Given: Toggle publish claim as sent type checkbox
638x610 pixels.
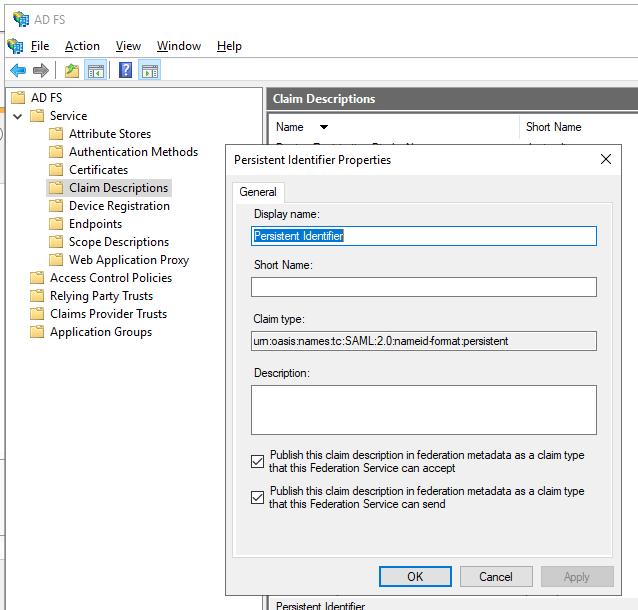Looking at the screenshot, I should coord(257,497).
